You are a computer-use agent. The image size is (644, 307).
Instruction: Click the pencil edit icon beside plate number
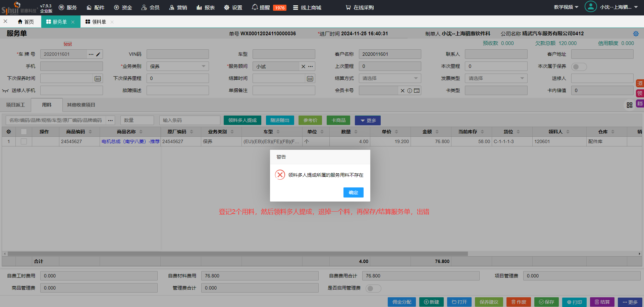click(x=98, y=54)
